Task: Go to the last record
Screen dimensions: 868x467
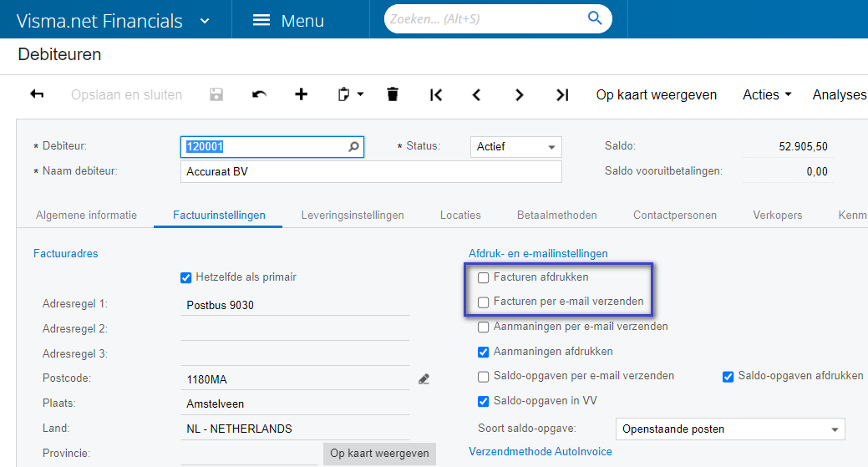Action: (x=562, y=95)
